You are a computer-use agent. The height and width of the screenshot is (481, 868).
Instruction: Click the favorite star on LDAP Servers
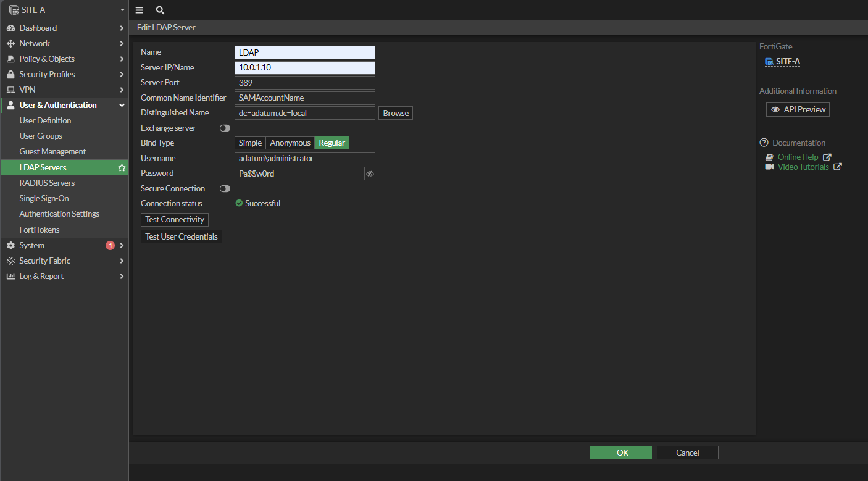122,168
